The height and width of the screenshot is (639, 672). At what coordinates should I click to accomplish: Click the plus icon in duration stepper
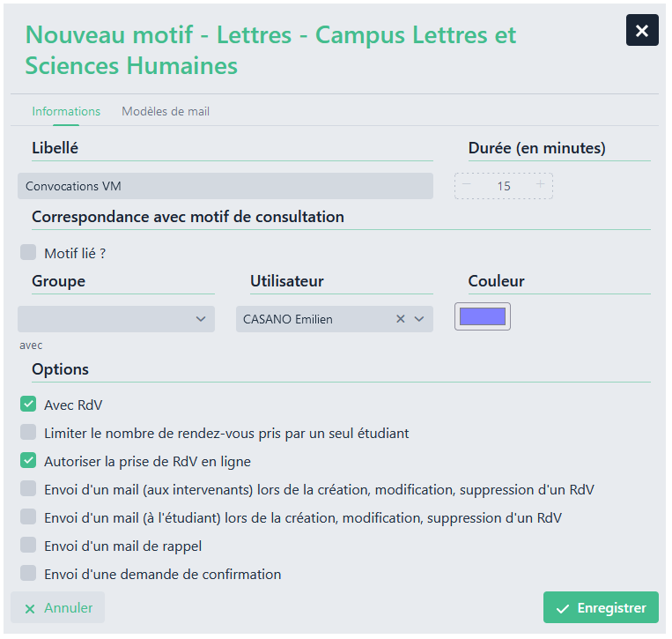[x=540, y=185]
